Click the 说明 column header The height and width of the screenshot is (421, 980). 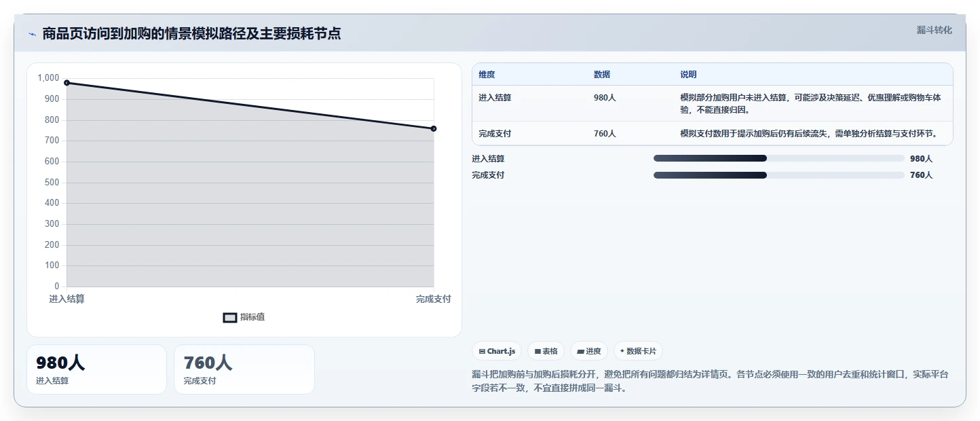coord(689,75)
